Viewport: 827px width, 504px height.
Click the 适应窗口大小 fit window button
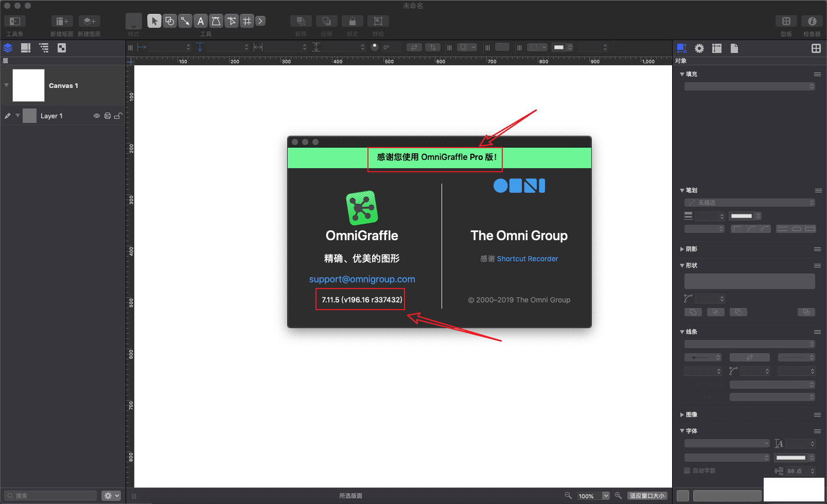(647, 496)
